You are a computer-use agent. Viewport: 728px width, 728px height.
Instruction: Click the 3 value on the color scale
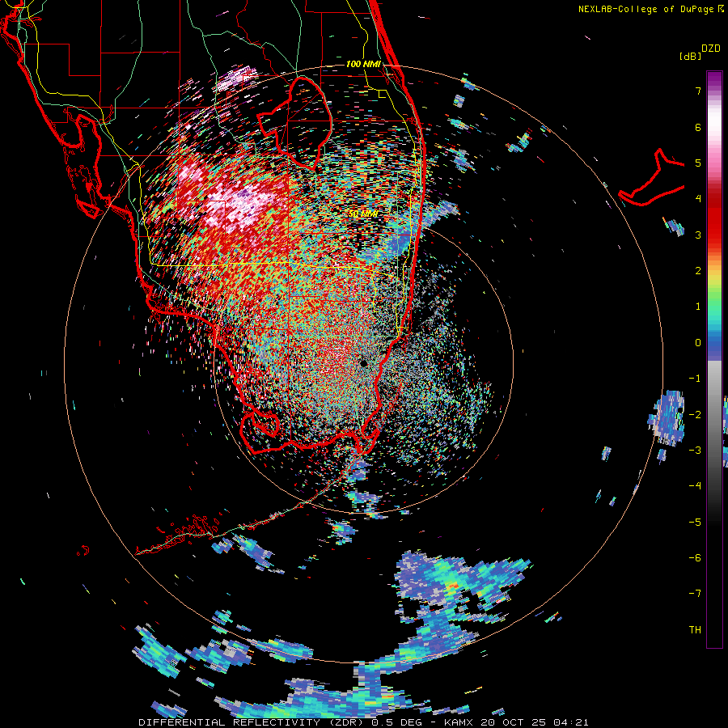coord(698,235)
